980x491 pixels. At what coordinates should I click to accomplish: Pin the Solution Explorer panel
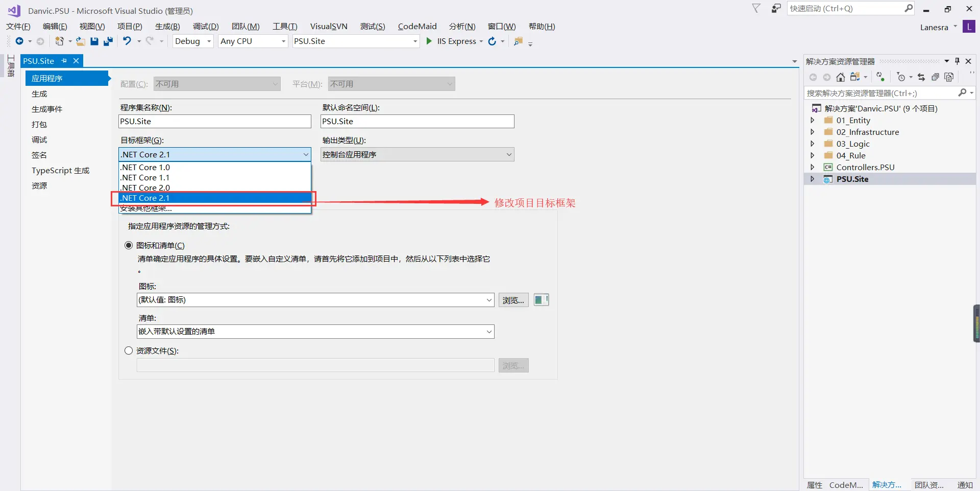(x=957, y=61)
